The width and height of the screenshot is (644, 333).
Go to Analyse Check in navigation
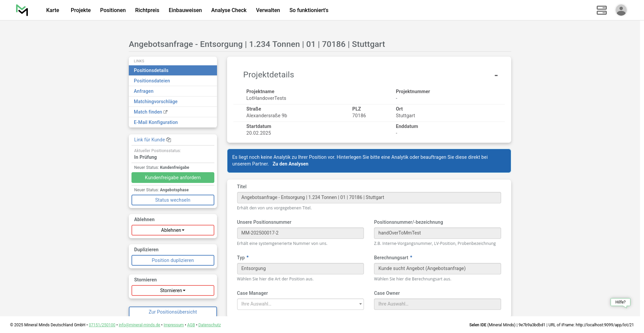tap(229, 10)
